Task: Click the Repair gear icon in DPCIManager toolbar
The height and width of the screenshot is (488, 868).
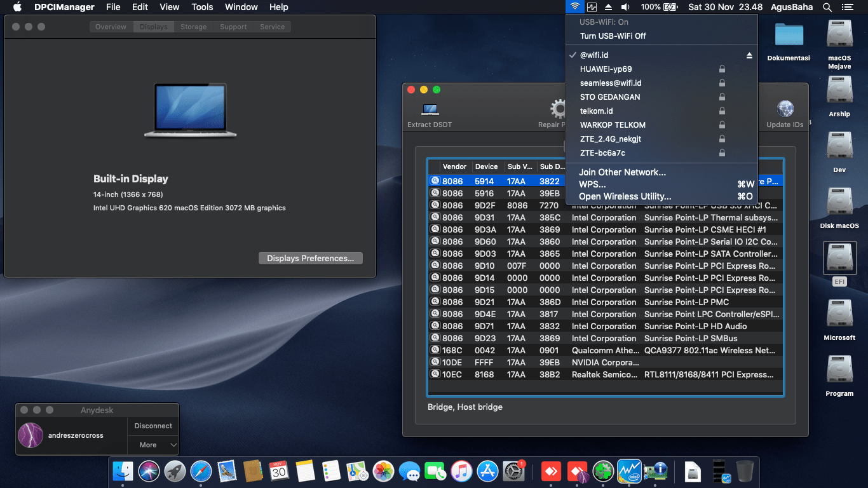Action: click(558, 109)
